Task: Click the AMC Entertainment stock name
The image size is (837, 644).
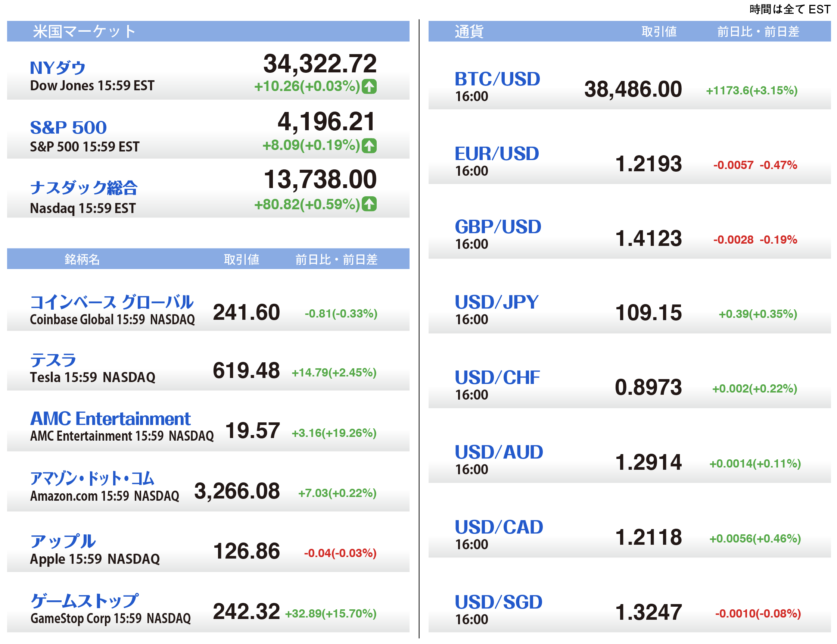Action: click(x=111, y=419)
